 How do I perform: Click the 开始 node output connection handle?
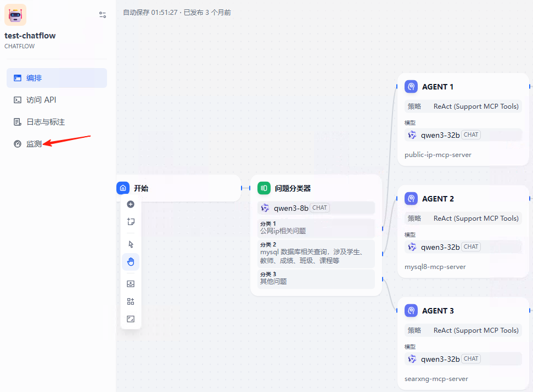coord(242,188)
